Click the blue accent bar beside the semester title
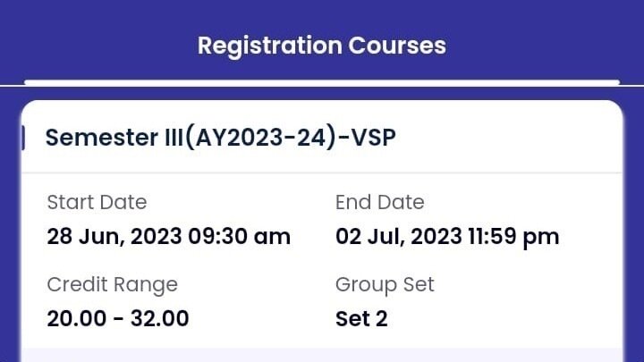This screenshot has height=362, width=644. point(23,138)
